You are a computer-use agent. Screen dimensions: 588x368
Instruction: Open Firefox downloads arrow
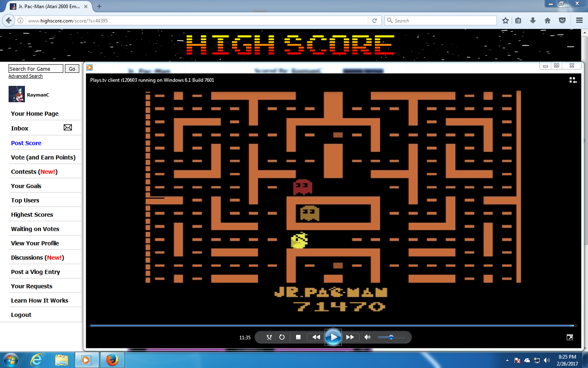(x=533, y=20)
